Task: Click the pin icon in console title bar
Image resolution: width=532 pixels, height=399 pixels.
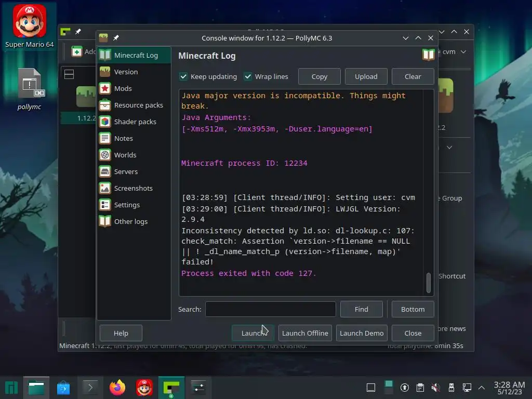Action: point(116,37)
